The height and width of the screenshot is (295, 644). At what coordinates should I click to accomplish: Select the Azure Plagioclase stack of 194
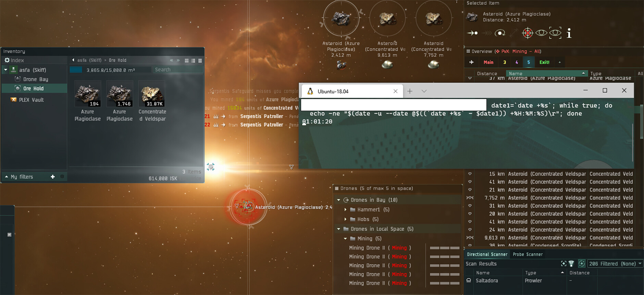click(x=88, y=101)
